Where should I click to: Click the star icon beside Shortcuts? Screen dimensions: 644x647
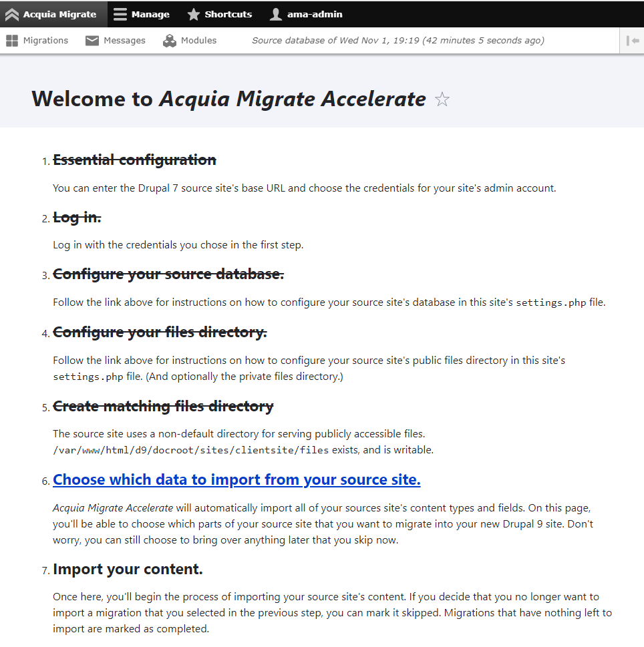click(x=194, y=13)
